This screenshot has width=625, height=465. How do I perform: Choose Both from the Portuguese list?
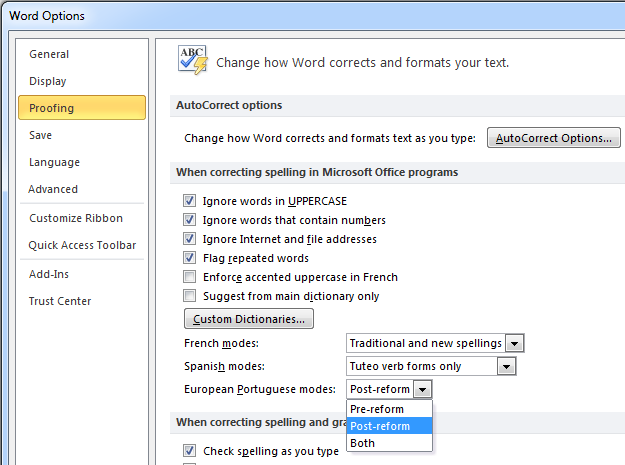tap(389, 443)
